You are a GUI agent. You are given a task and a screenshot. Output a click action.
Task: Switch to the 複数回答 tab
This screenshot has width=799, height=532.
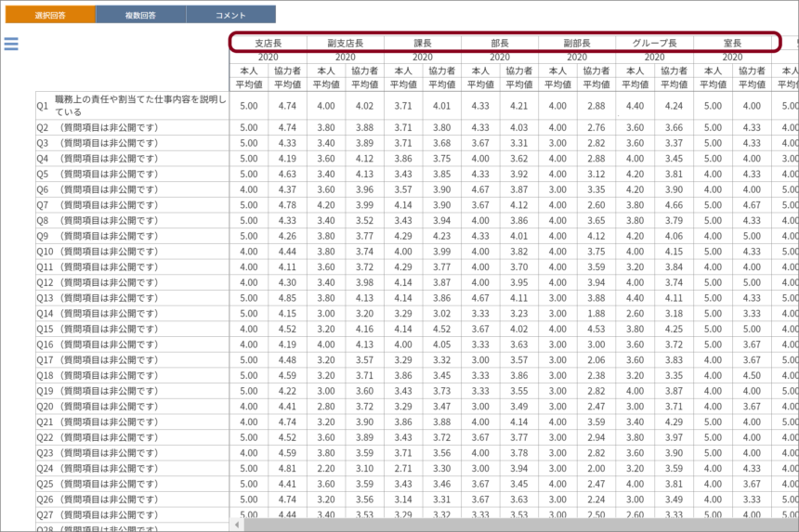(140, 15)
